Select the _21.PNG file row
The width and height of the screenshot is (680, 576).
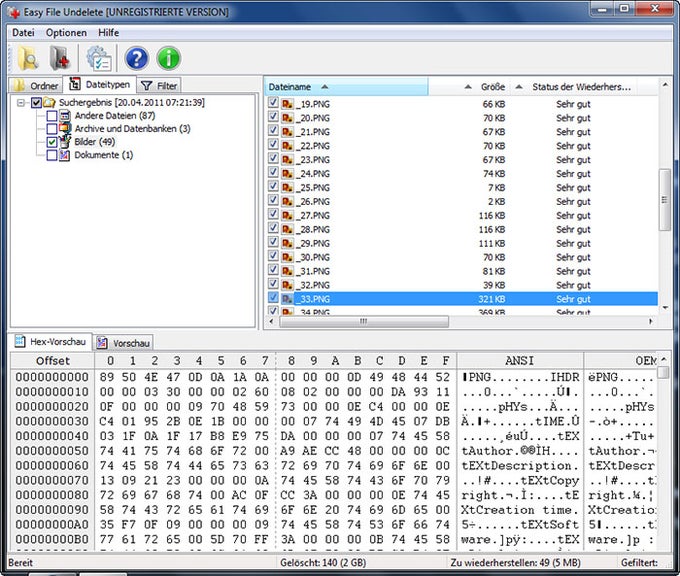pos(461,132)
